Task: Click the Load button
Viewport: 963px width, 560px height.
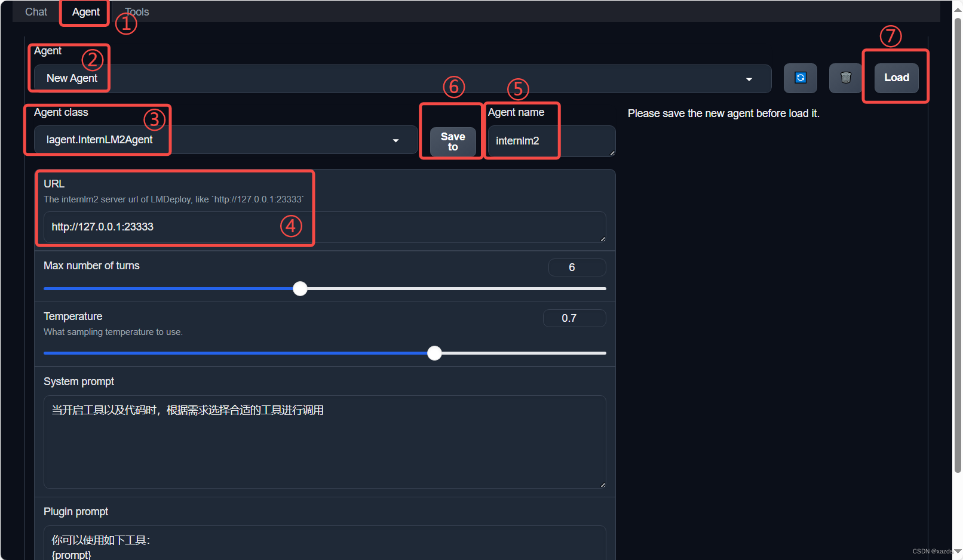Action: coord(896,78)
